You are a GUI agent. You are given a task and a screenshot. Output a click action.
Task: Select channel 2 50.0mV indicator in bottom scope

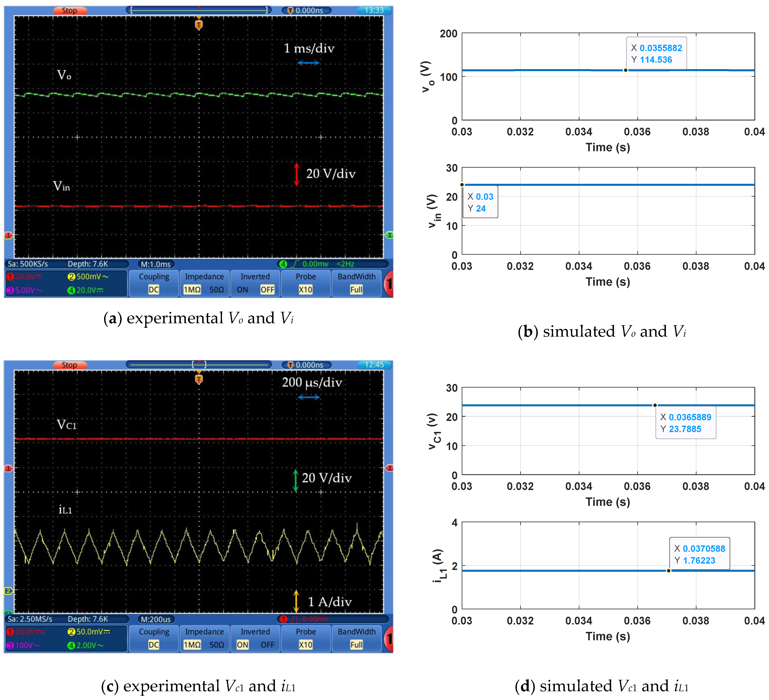click(x=89, y=632)
